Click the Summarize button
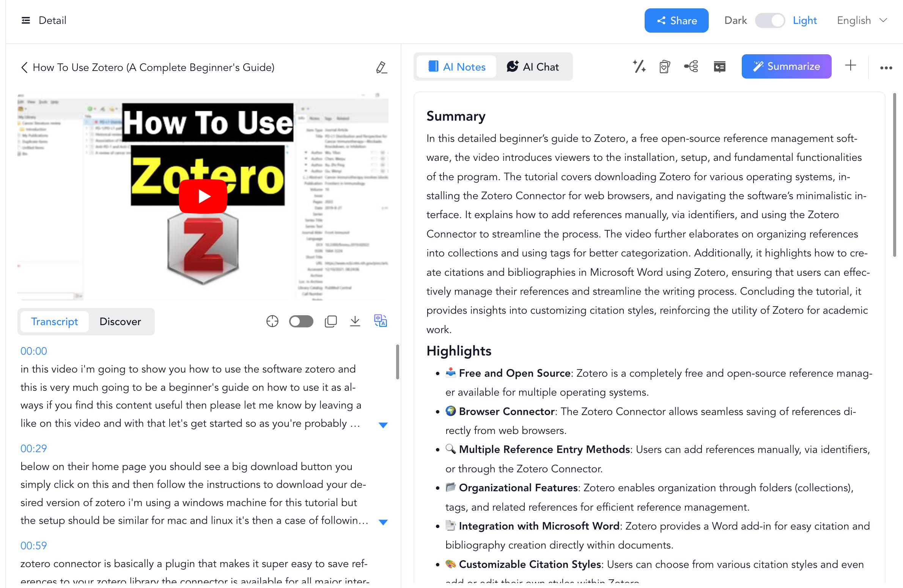The height and width of the screenshot is (588, 903). click(787, 66)
